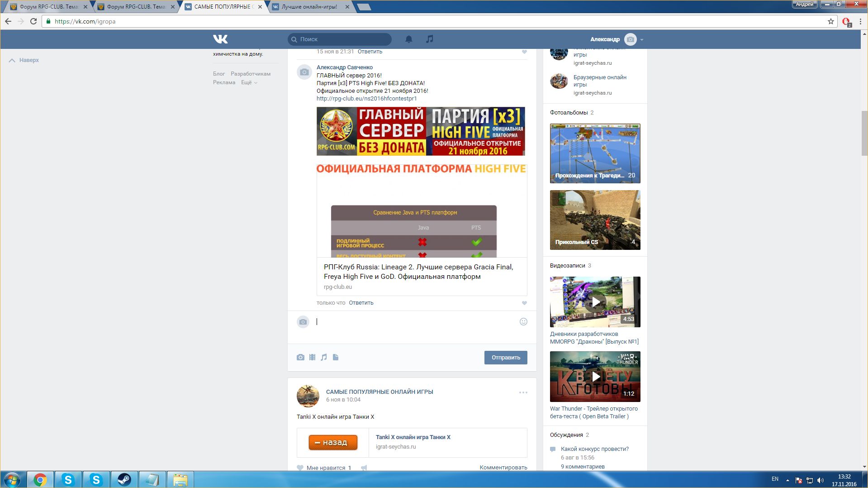Image resolution: width=868 pixels, height=488 pixels.
Task: Switch to the Лучшие онлайн-игры! browser tab
Action: [308, 7]
